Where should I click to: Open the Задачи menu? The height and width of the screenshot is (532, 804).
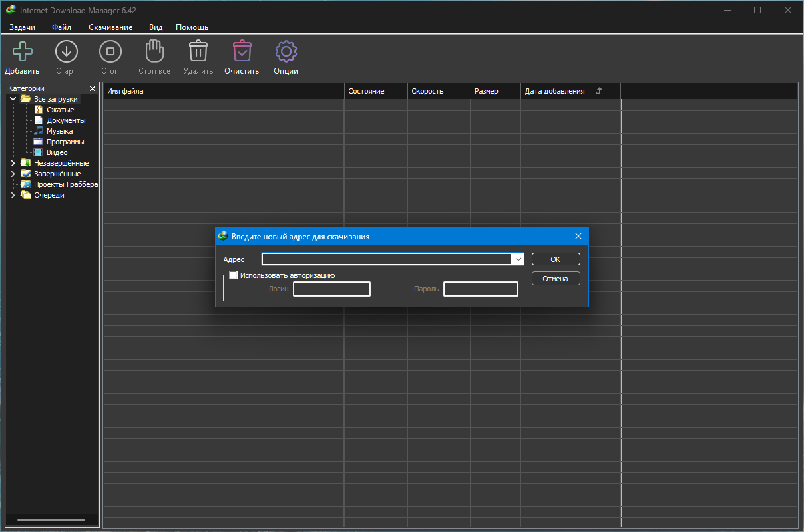[x=22, y=27]
